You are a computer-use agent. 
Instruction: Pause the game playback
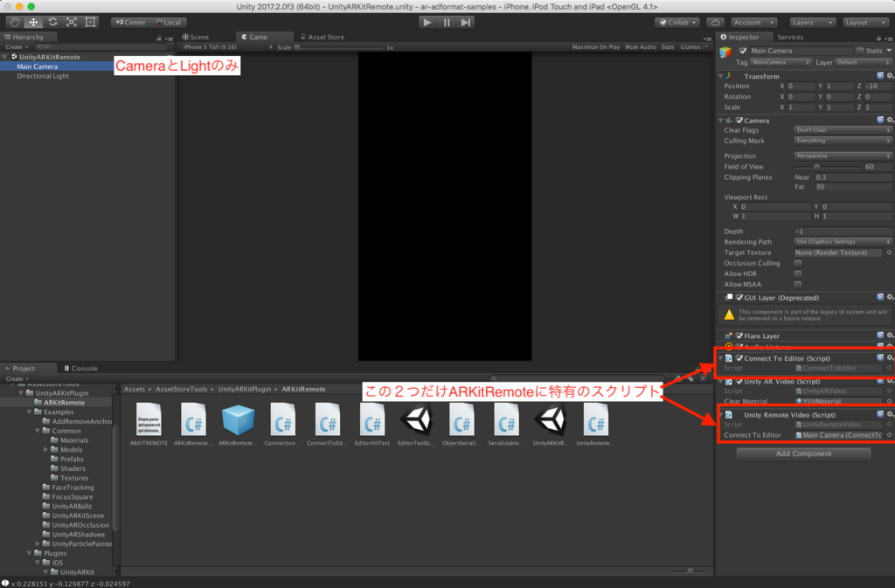coord(447,22)
